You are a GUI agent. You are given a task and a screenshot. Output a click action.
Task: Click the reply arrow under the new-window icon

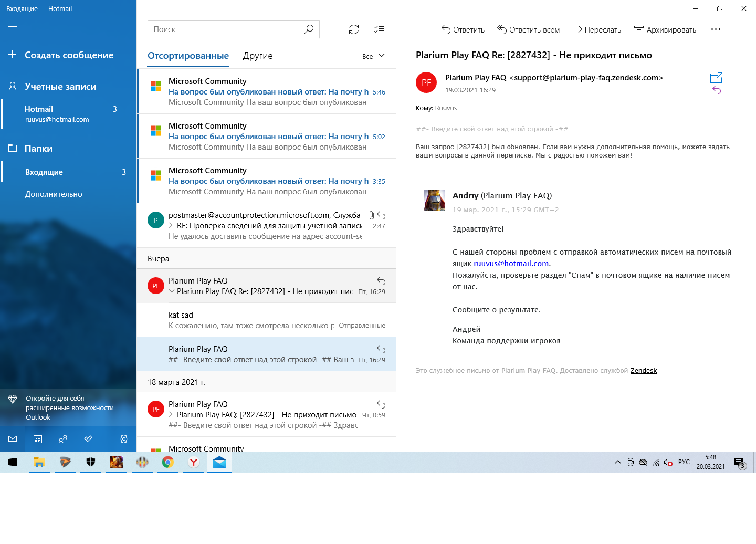click(x=717, y=90)
